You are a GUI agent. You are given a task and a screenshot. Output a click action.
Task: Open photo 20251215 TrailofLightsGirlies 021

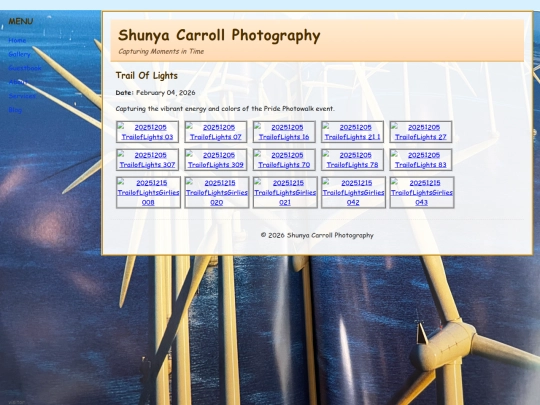(285, 193)
